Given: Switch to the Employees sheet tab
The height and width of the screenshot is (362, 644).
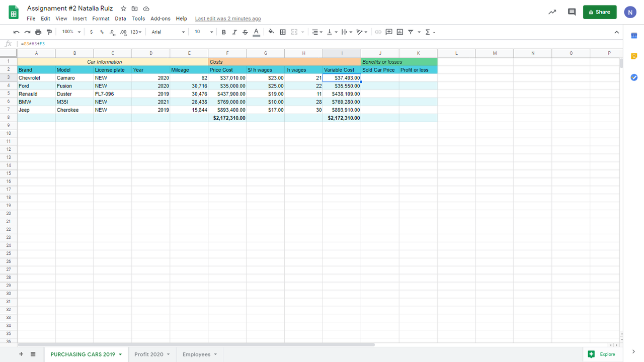Looking at the screenshot, I should 200,354.
